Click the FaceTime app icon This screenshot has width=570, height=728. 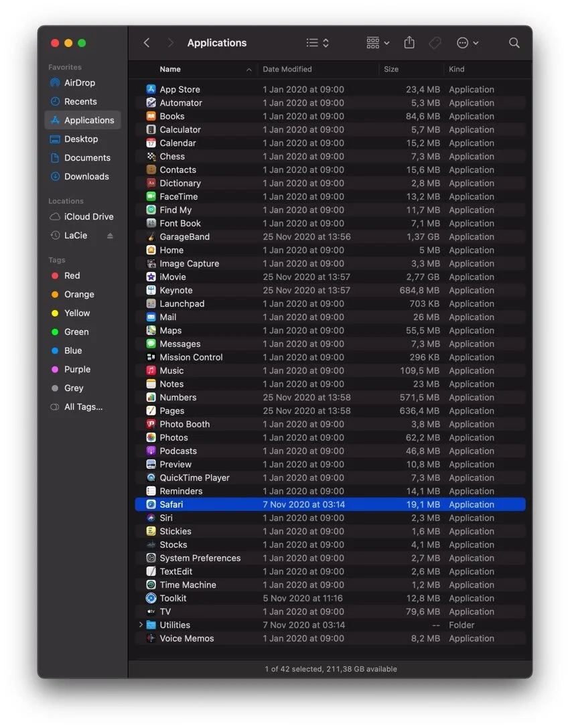point(151,196)
